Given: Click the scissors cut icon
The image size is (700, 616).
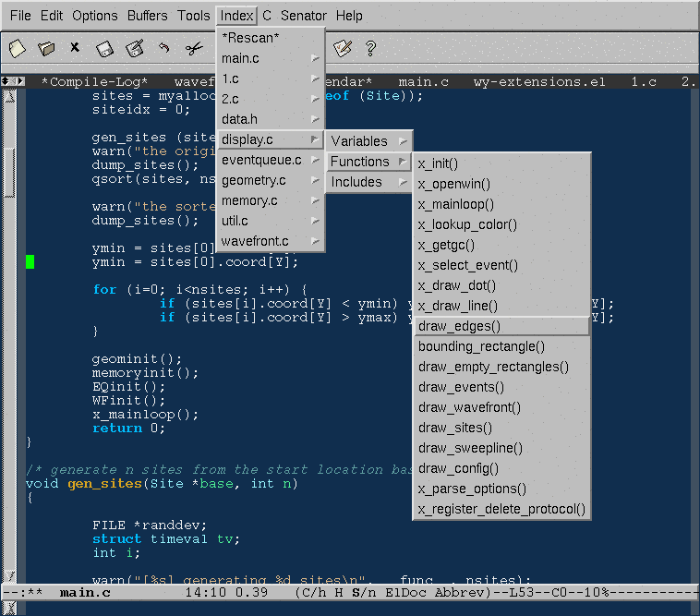Looking at the screenshot, I should [x=193, y=48].
